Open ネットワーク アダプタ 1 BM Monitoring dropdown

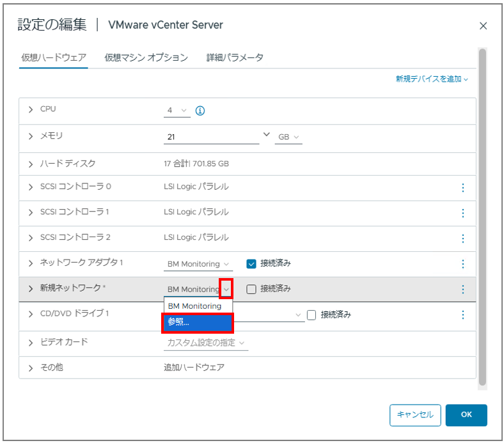tap(198, 264)
